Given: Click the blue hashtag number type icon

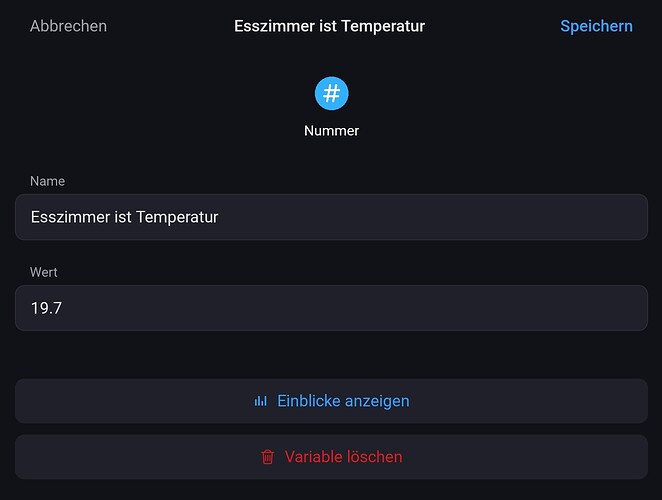Looking at the screenshot, I should tap(331, 93).
